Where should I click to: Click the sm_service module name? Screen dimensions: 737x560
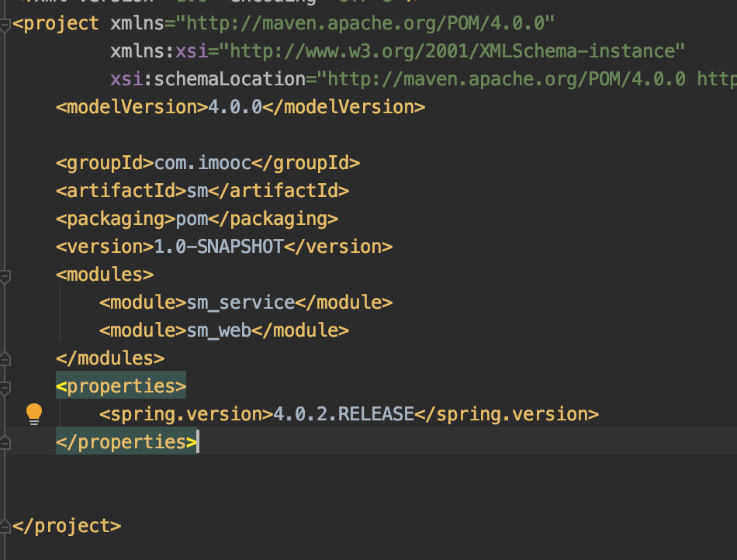240,302
